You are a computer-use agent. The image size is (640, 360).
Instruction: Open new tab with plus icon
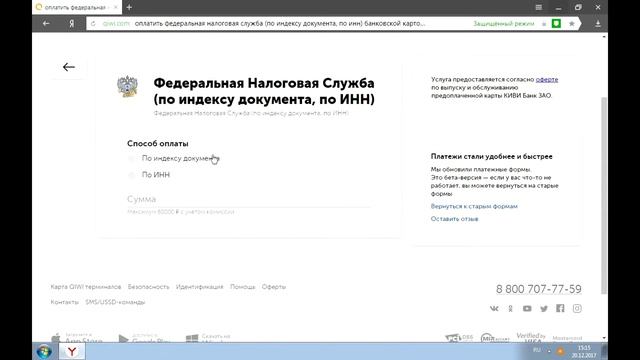click(x=129, y=7)
